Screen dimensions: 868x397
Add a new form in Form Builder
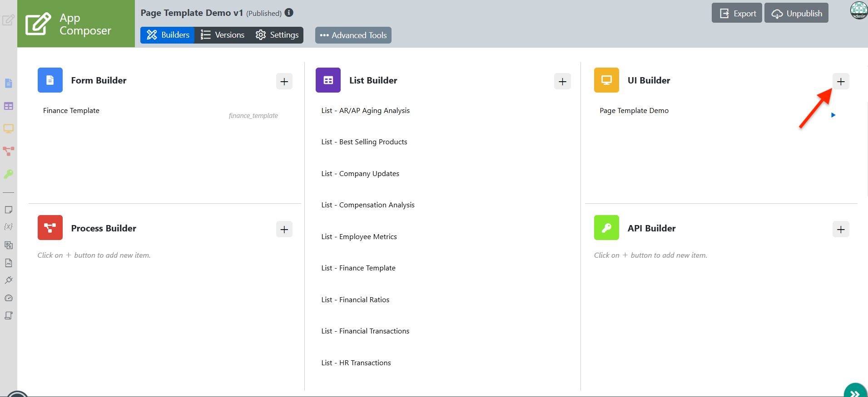[284, 82]
